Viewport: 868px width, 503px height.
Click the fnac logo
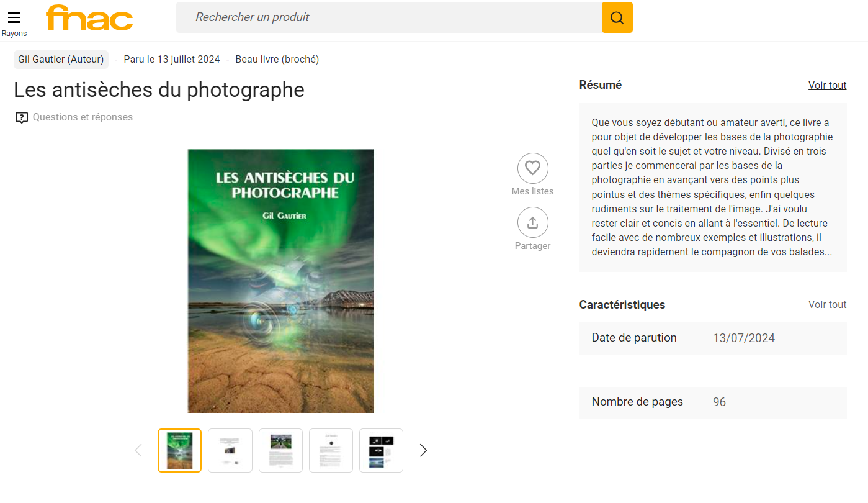click(89, 17)
